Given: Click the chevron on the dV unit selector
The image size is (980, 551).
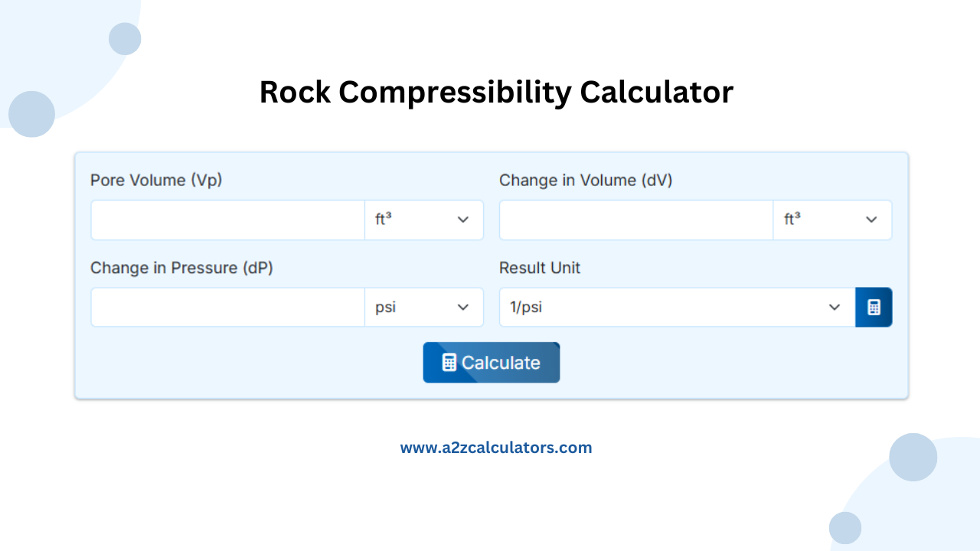Looking at the screenshot, I should (871, 220).
